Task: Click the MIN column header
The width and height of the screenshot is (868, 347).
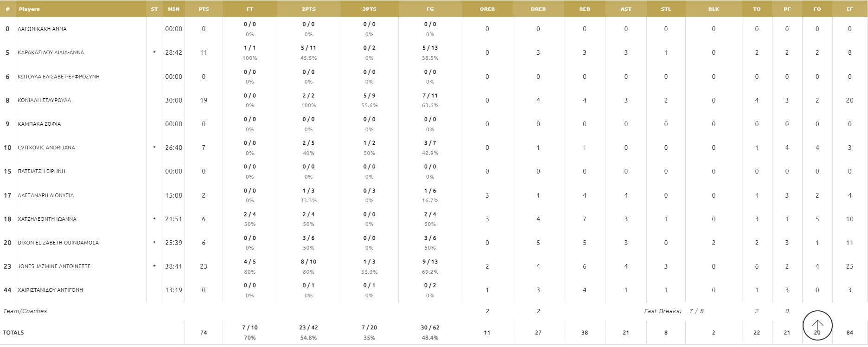Action: [174, 9]
